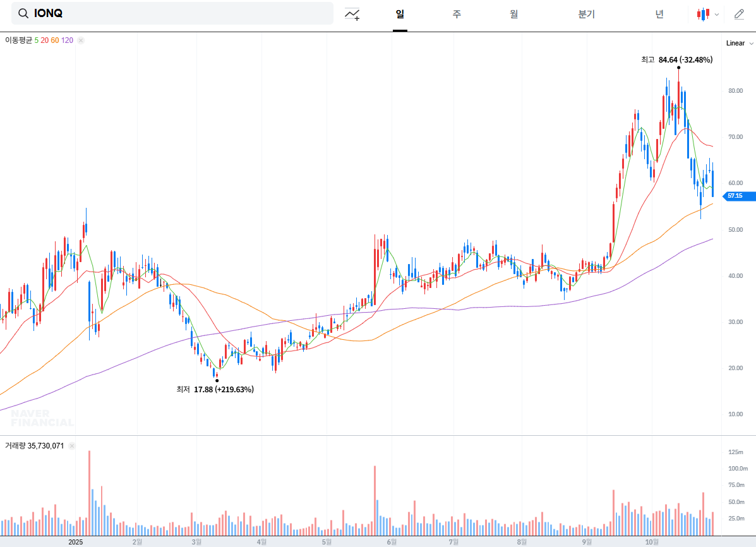Switch to the 년 (yearly) tab

(x=659, y=15)
